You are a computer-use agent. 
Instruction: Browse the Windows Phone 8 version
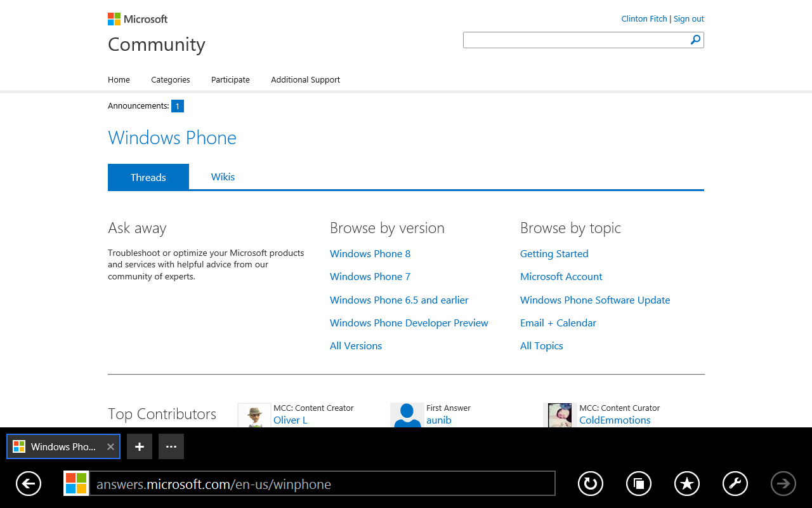(x=370, y=253)
